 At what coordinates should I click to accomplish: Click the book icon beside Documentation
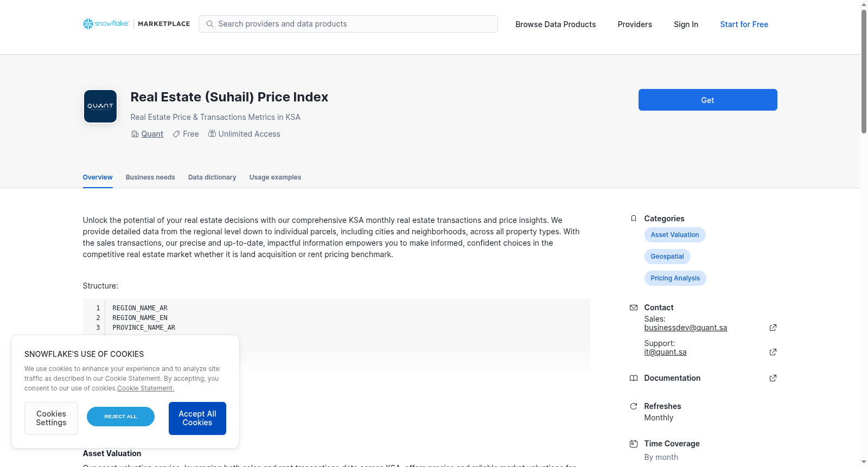[x=634, y=378]
